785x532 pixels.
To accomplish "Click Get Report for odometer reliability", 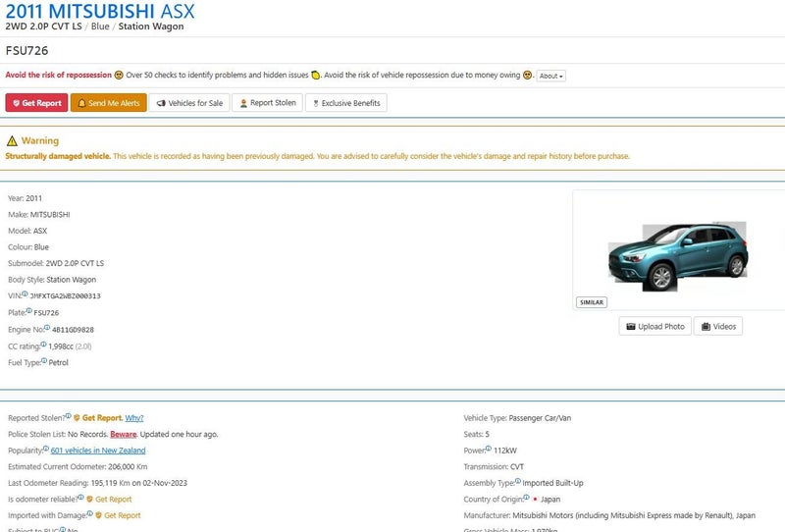I will tap(114, 499).
